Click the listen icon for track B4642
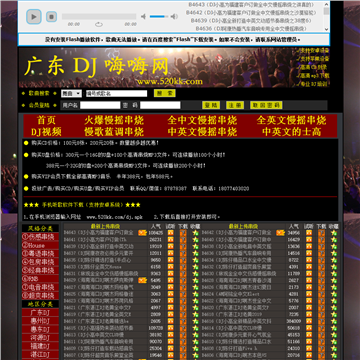The width and height of the screenshot is (360, 360). (309, 233)
